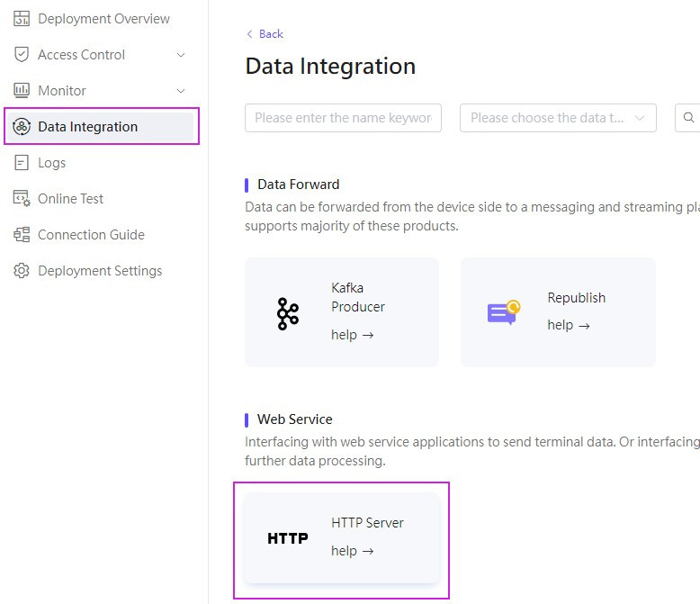Click the name keyword search field
Screen dimensions: 700x604
[x=343, y=118]
